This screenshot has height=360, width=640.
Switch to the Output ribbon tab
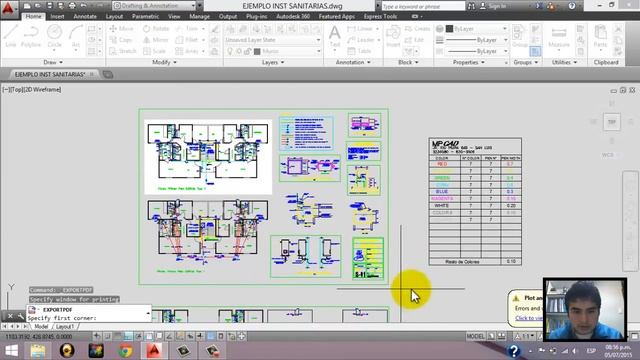coord(228,16)
